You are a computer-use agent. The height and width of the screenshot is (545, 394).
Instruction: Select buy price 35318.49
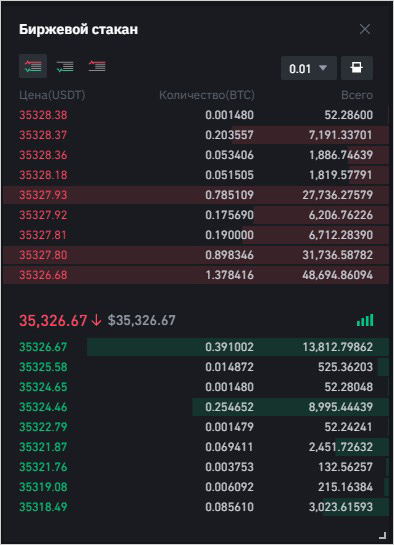(43, 507)
